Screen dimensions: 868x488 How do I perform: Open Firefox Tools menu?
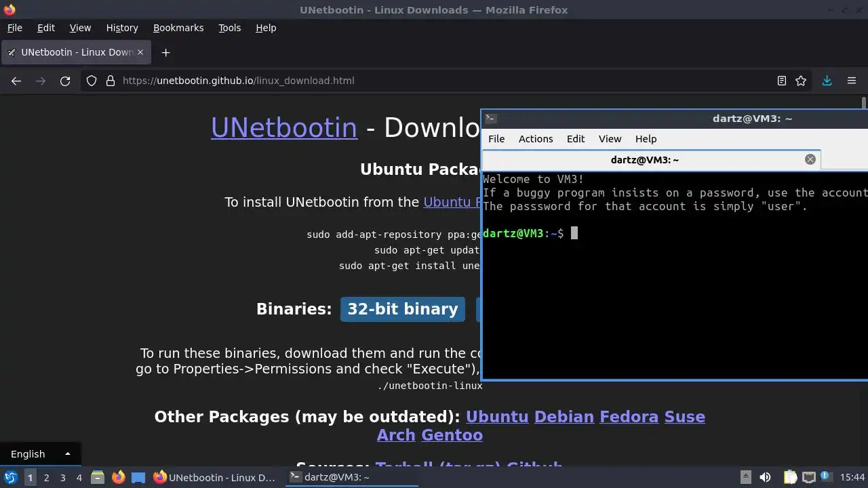pyautogui.click(x=230, y=28)
